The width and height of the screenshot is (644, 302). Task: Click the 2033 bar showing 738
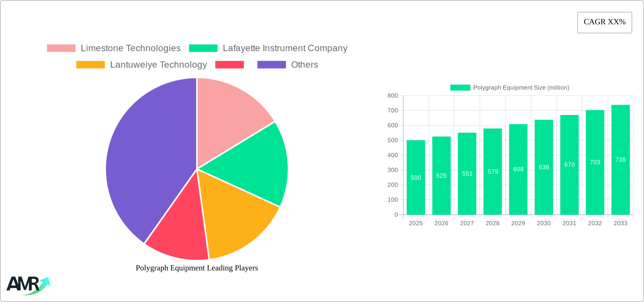(621, 160)
